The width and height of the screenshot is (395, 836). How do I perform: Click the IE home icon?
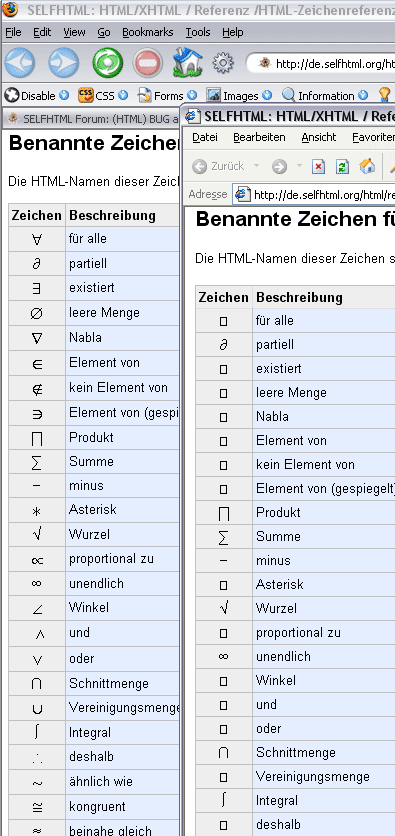point(367,166)
